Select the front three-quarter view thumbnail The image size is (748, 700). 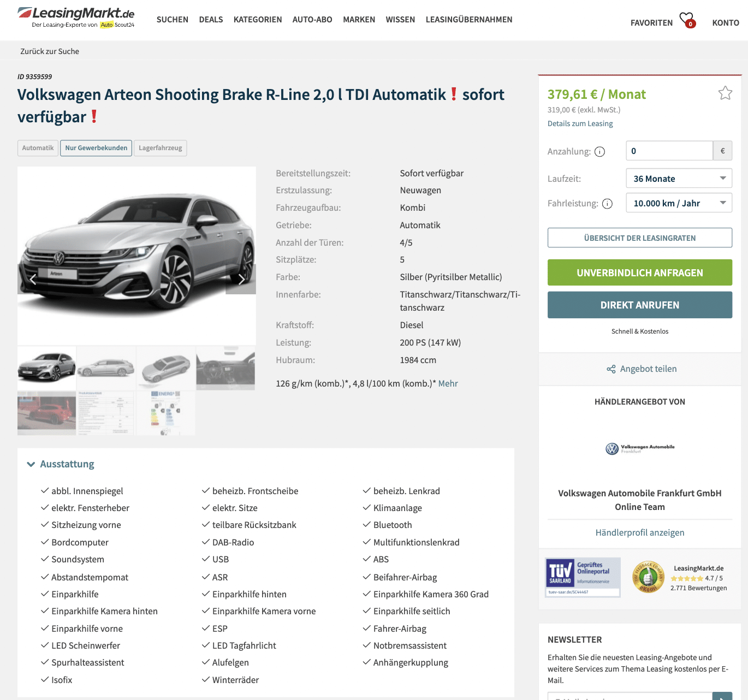(46, 368)
